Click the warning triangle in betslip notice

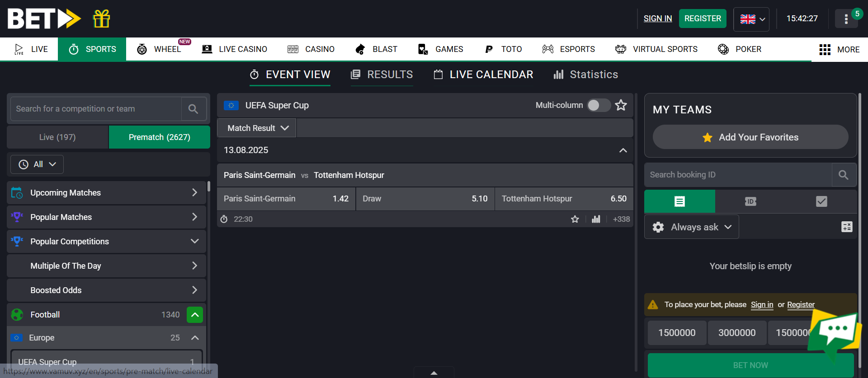pyautogui.click(x=653, y=305)
